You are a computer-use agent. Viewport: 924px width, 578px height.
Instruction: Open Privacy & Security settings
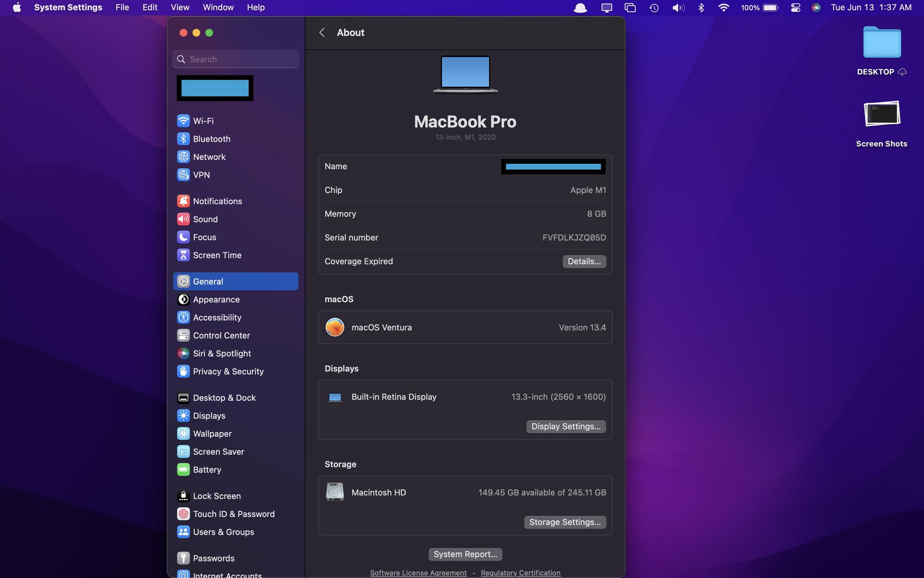pyautogui.click(x=235, y=371)
